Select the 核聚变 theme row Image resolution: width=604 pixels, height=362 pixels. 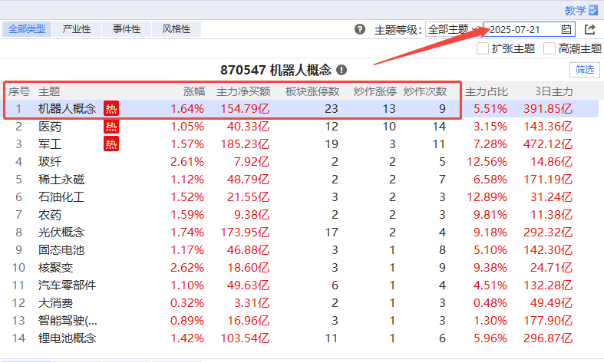coord(299,268)
